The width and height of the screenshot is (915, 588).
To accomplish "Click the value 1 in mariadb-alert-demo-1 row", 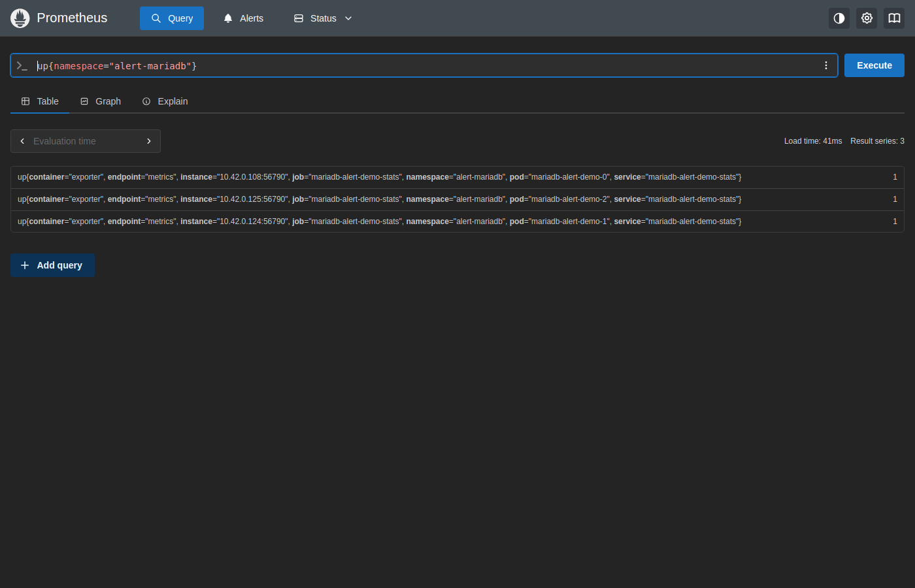I will tap(895, 221).
